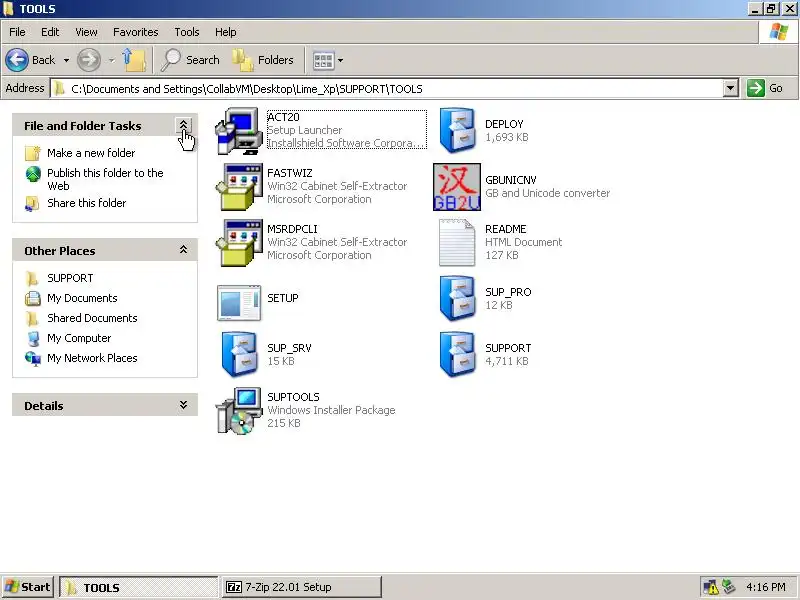Select the DEPLOY cabinet file icon

(x=457, y=131)
